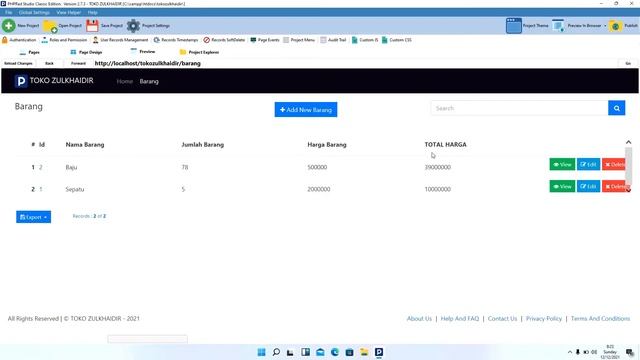Open the View Helper menu

click(69, 13)
